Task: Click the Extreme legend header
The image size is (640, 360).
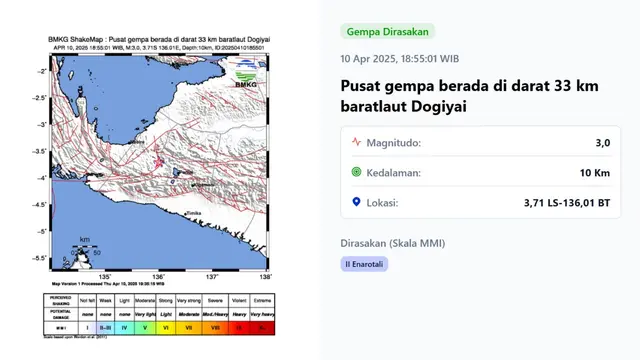Action: point(262,300)
